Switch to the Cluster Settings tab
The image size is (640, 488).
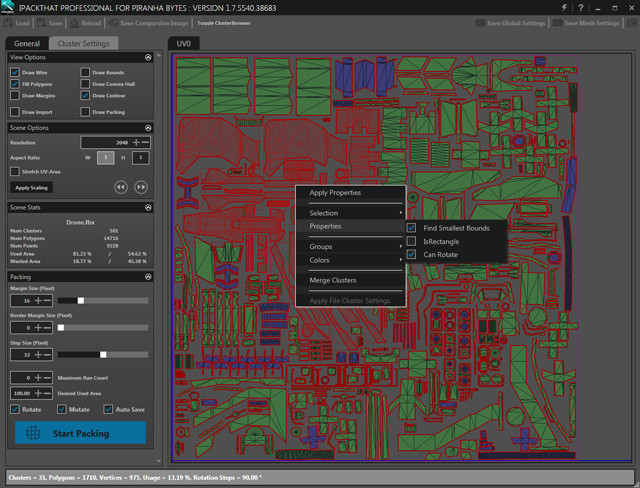83,44
